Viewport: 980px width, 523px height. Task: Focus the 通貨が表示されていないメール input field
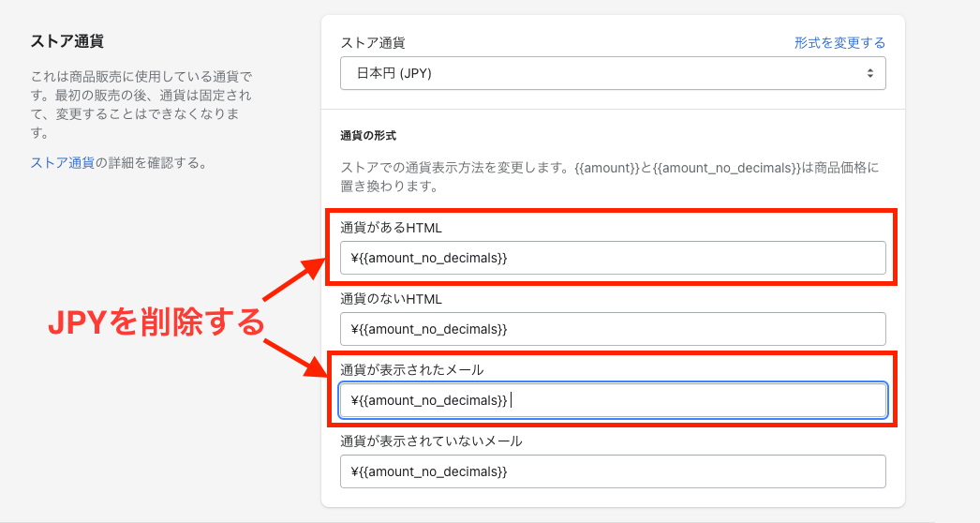coord(613,471)
